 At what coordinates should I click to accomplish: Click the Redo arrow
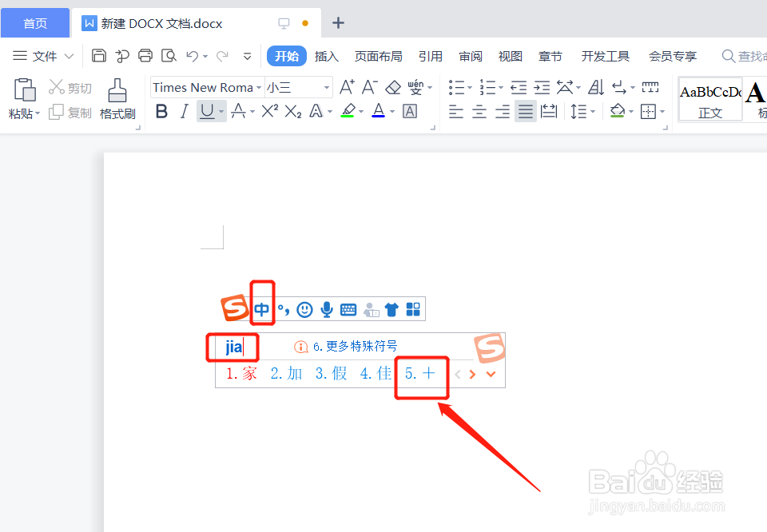(x=222, y=56)
